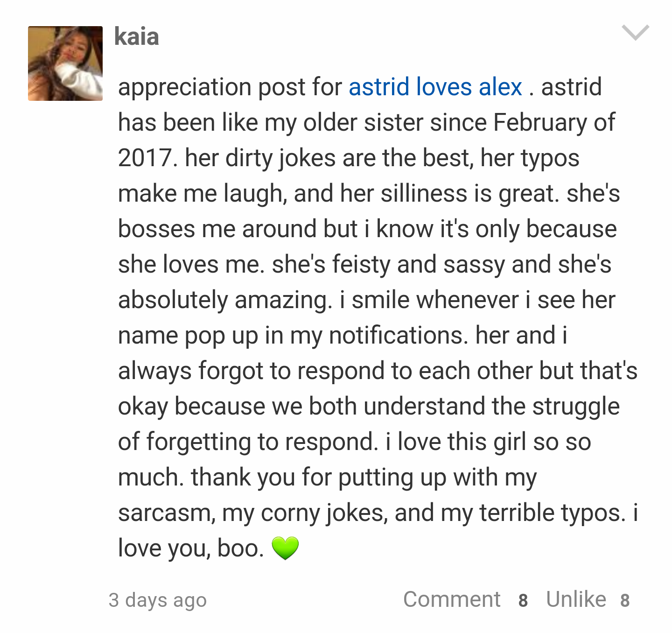Click the word February in the post
This screenshot has width=672, height=633.
pyautogui.click(x=540, y=123)
